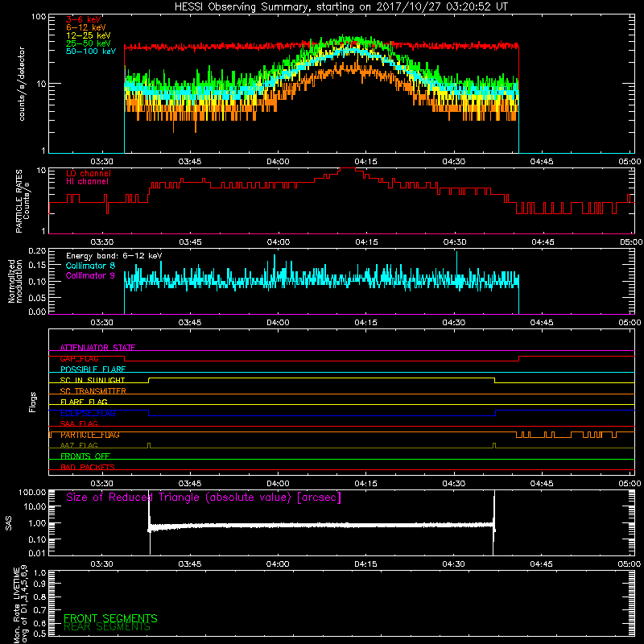Click the 'FRONT SEGMENTS' legend label
Image resolution: width=644 pixels, height=644 pixels.
click(110, 618)
